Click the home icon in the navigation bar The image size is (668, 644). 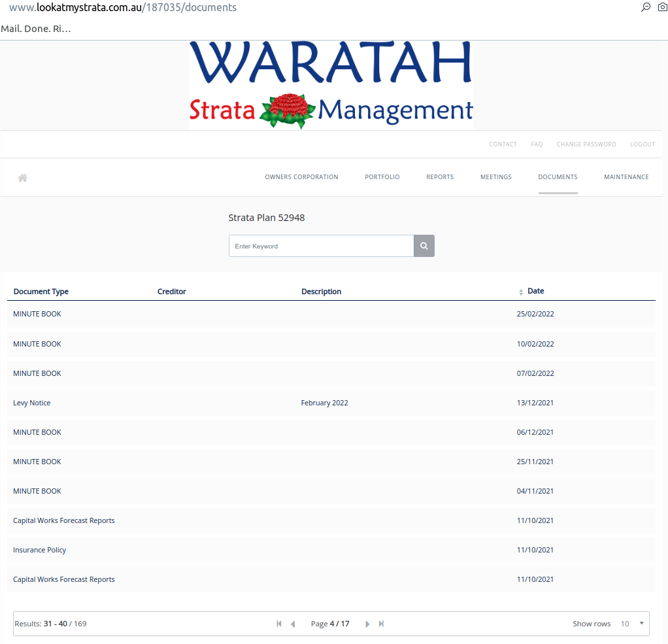[23, 178]
